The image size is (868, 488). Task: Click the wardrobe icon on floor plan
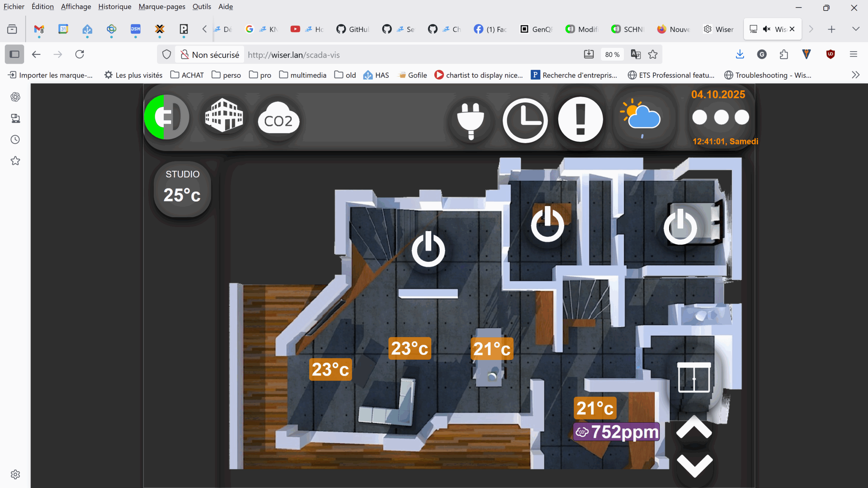[694, 377]
